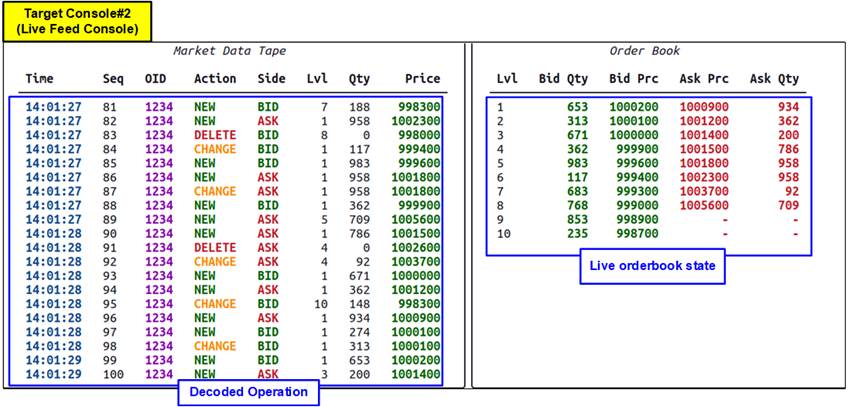Select the Action column header
This screenshot has width=848, height=407.
(215, 78)
